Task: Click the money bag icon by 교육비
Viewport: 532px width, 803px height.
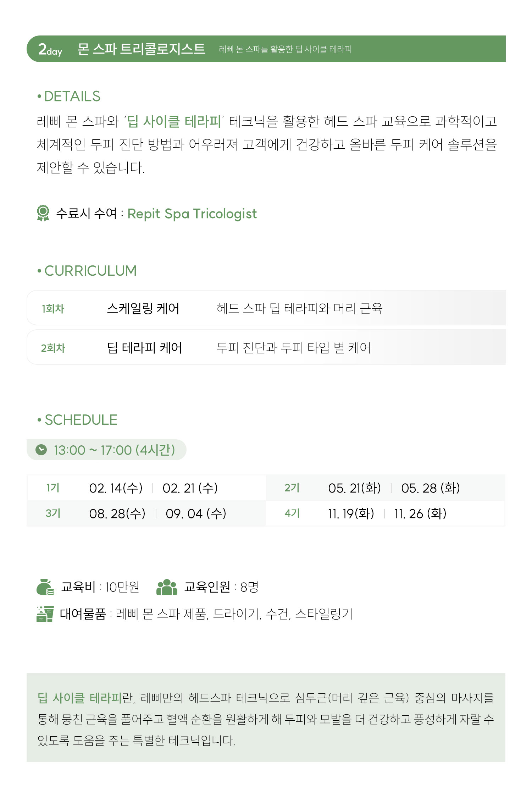Action: pyautogui.click(x=45, y=587)
